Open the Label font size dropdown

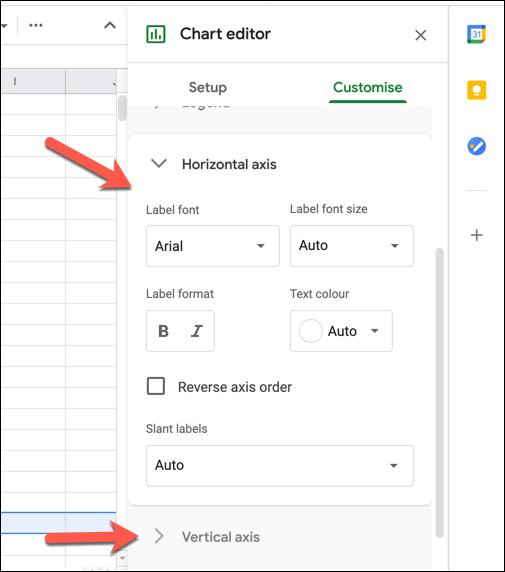coord(352,246)
